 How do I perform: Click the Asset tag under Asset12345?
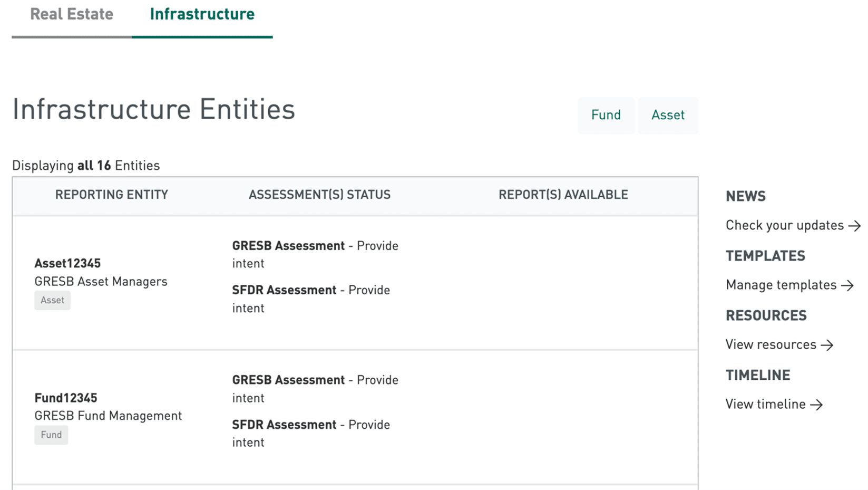(52, 300)
